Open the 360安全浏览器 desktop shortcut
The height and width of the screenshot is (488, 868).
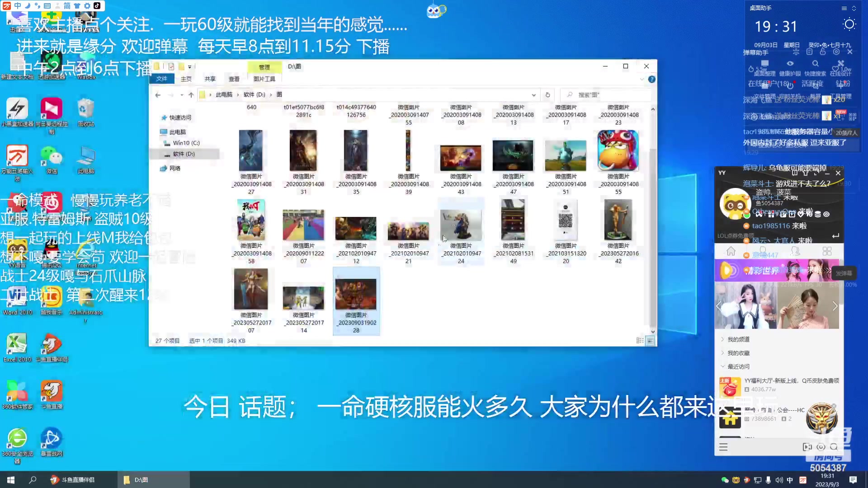[x=17, y=445]
